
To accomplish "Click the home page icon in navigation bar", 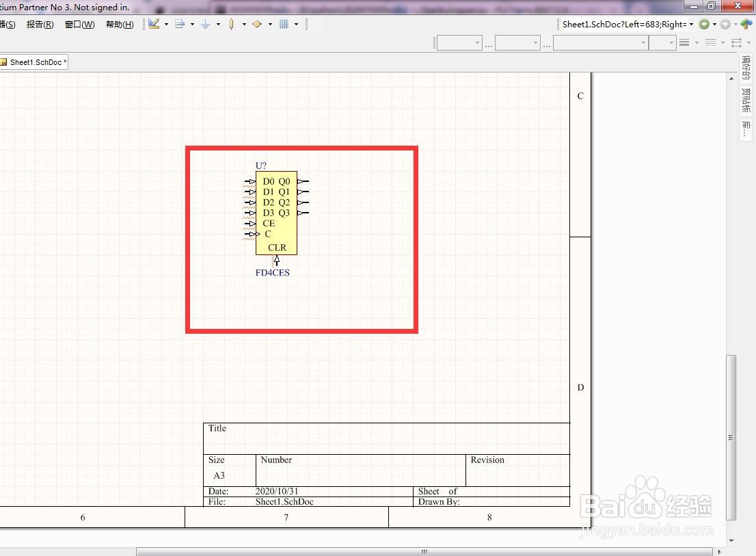I will pos(746,24).
